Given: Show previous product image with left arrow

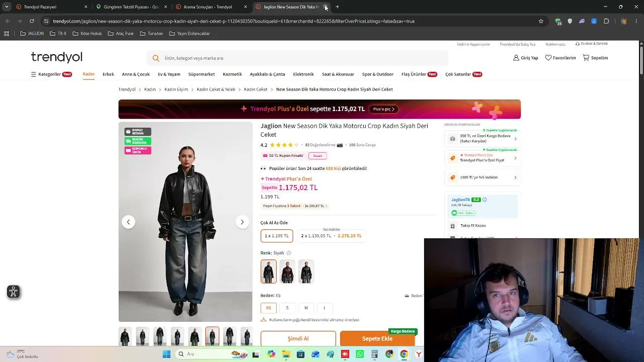Looking at the screenshot, I should (x=128, y=222).
